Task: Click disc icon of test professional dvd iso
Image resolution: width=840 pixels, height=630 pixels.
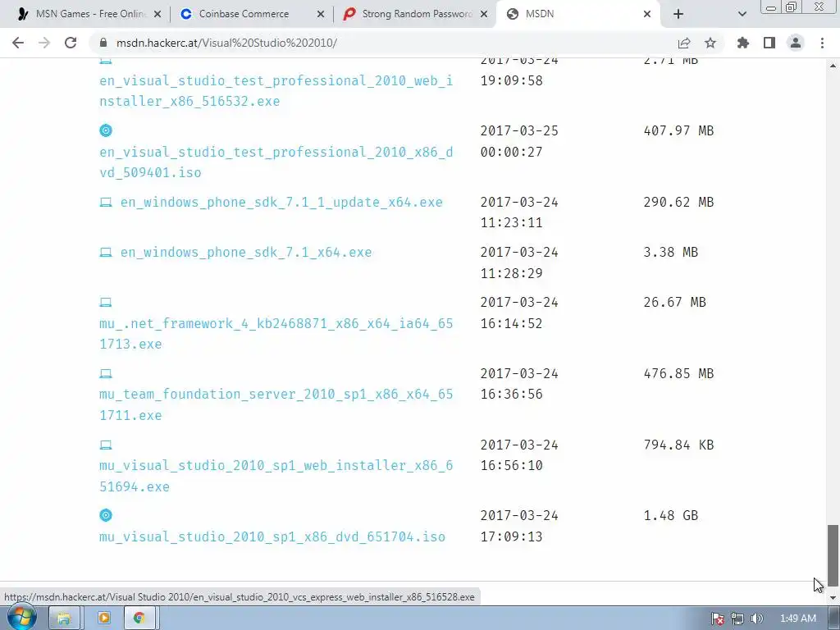Action: pyautogui.click(x=106, y=130)
